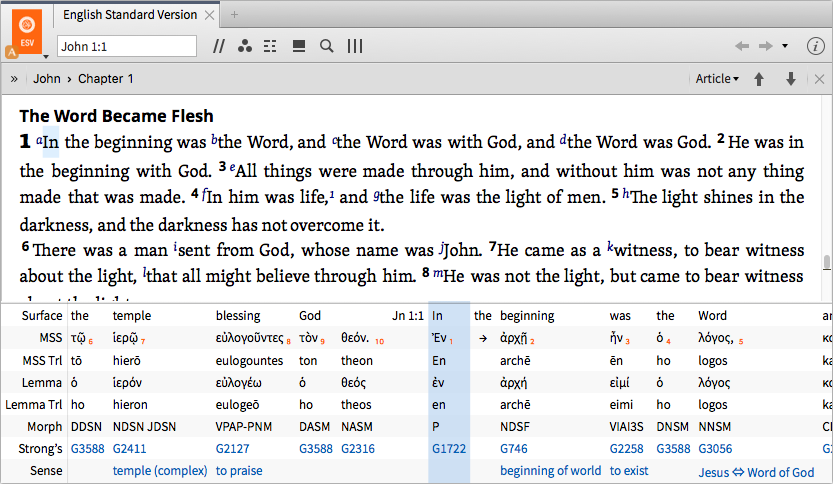
Task: Click the heading The Word Became Flesh
Action: [x=116, y=116]
